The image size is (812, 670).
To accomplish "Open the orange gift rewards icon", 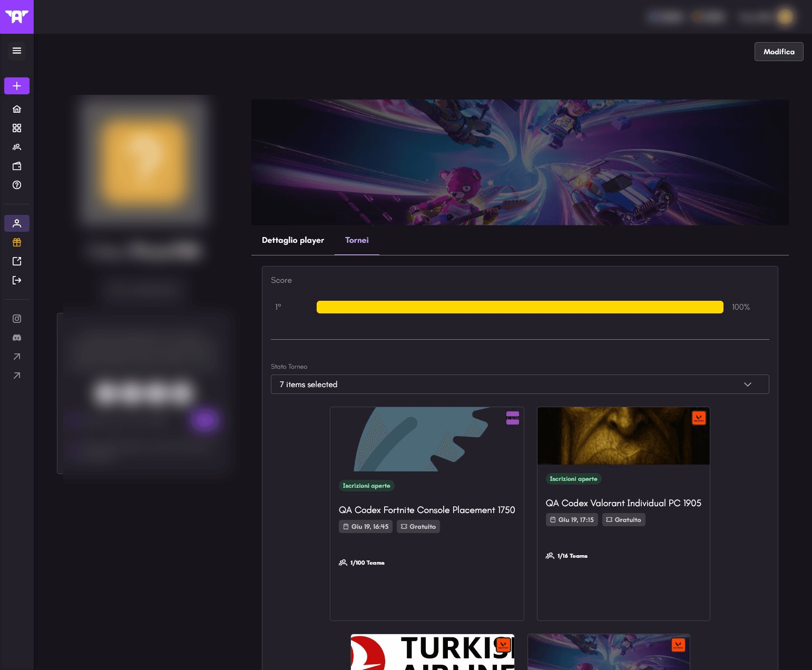I will click(x=17, y=242).
